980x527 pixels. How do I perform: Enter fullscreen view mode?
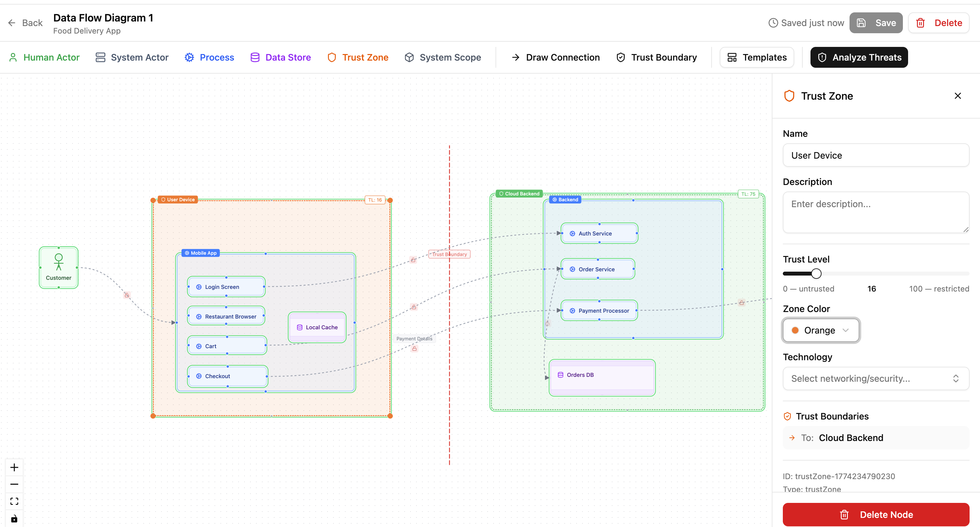(14, 501)
